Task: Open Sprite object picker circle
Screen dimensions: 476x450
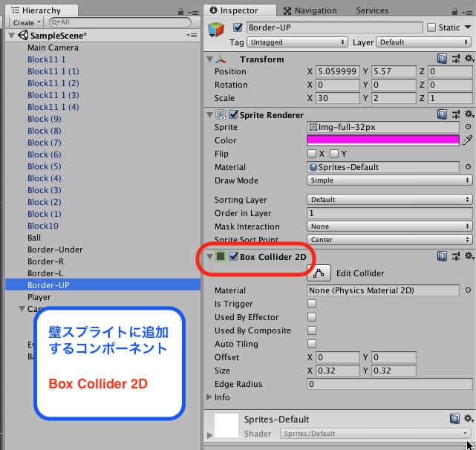Action: [x=468, y=127]
